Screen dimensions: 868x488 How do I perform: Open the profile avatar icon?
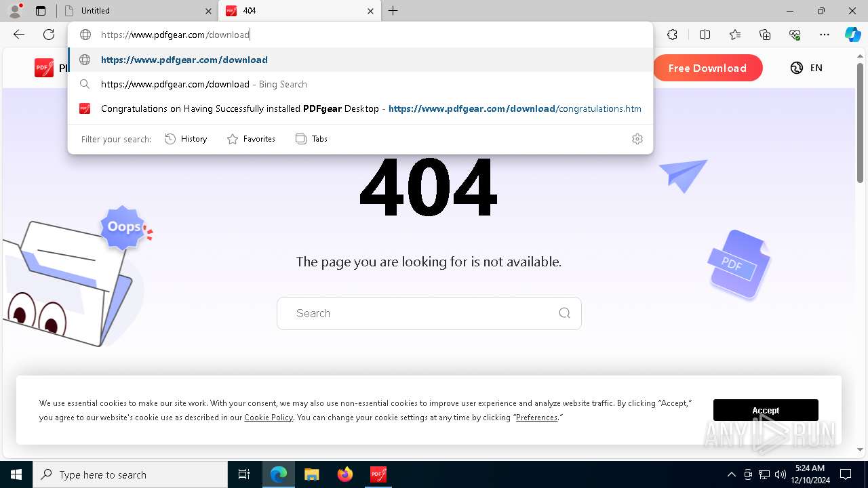pyautogui.click(x=15, y=10)
